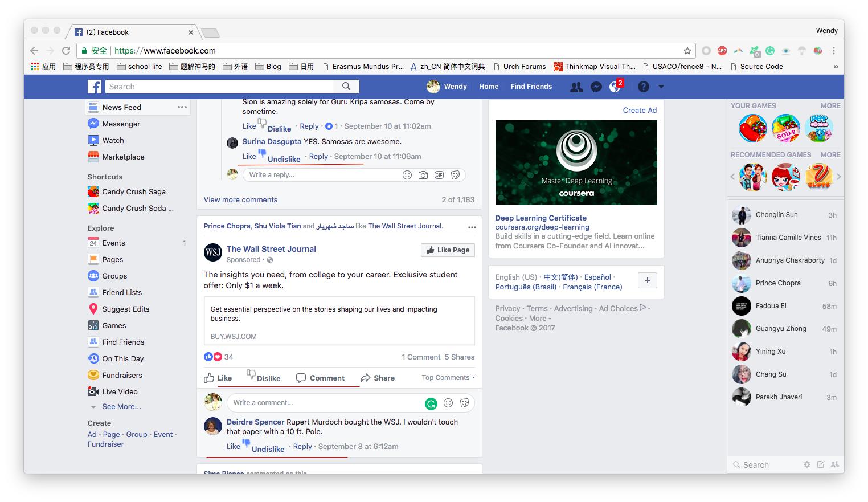Open chat settings gear icon
The width and height of the screenshot is (868, 502).
pyautogui.click(x=806, y=465)
